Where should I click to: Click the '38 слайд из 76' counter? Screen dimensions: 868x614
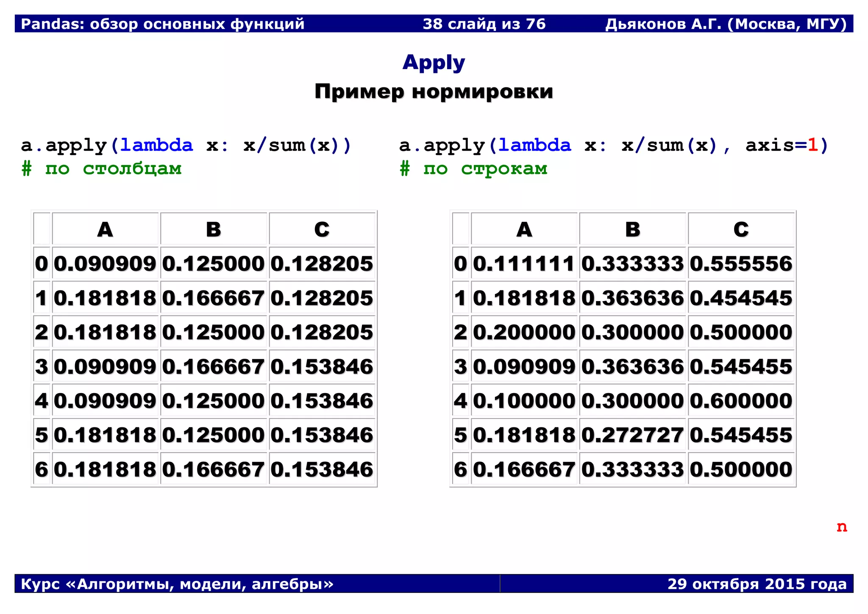[484, 24]
